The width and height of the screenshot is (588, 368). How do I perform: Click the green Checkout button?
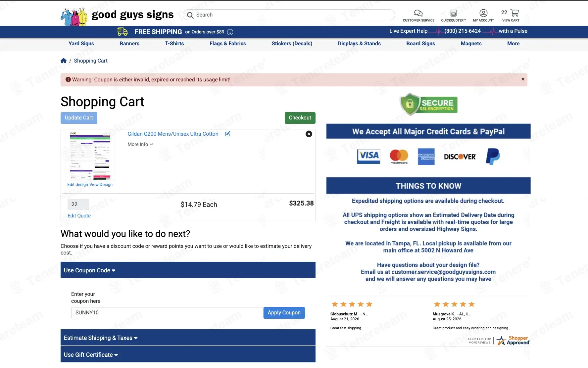[x=300, y=118]
